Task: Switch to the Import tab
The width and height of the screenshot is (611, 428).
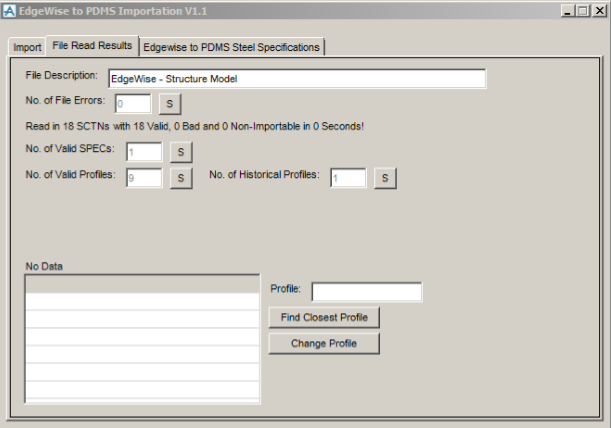Action: pos(27,47)
